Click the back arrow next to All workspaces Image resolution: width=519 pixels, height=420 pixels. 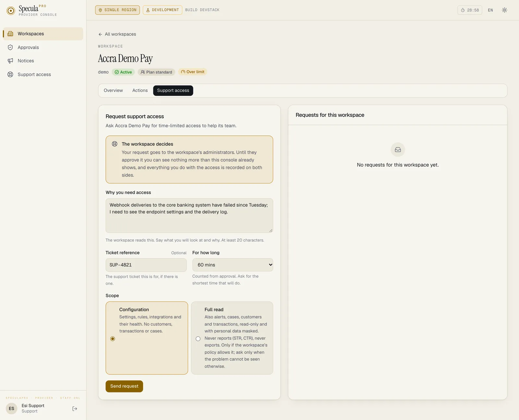tap(100, 34)
